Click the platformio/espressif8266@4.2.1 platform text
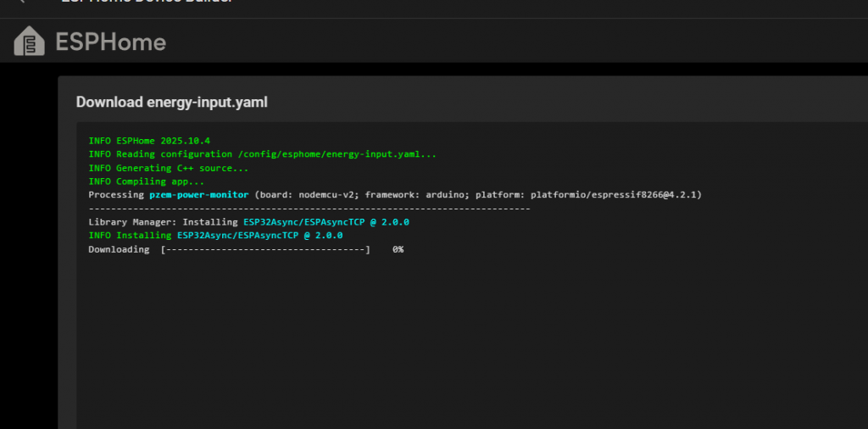This screenshot has height=429, width=868. click(x=615, y=195)
